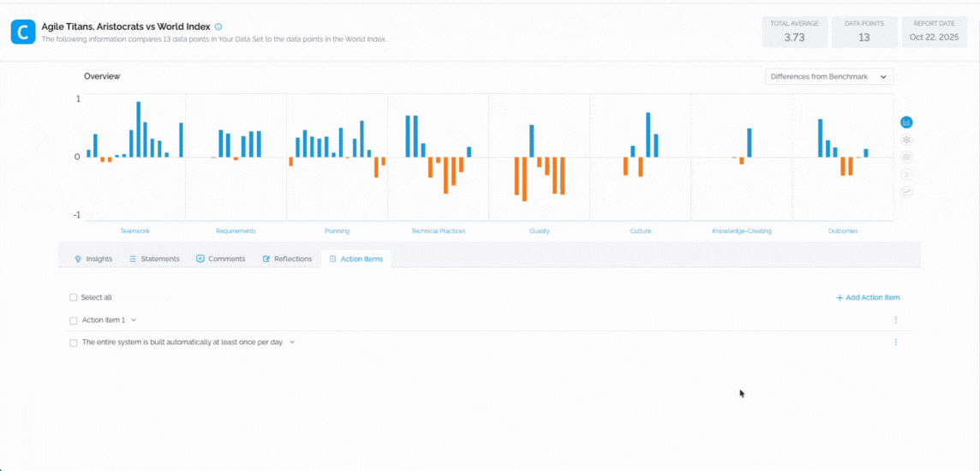Click the blue C app logo

(23, 33)
